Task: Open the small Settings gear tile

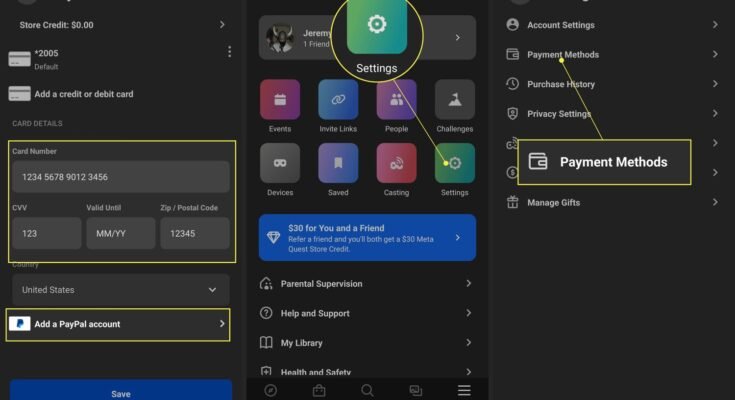Action: click(455, 163)
